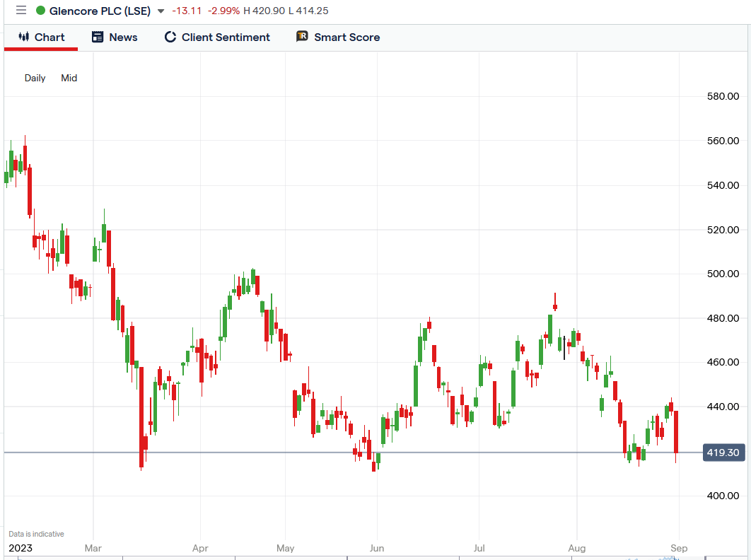
Task: Change the Mid price type setting
Action: [x=69, y=78]
